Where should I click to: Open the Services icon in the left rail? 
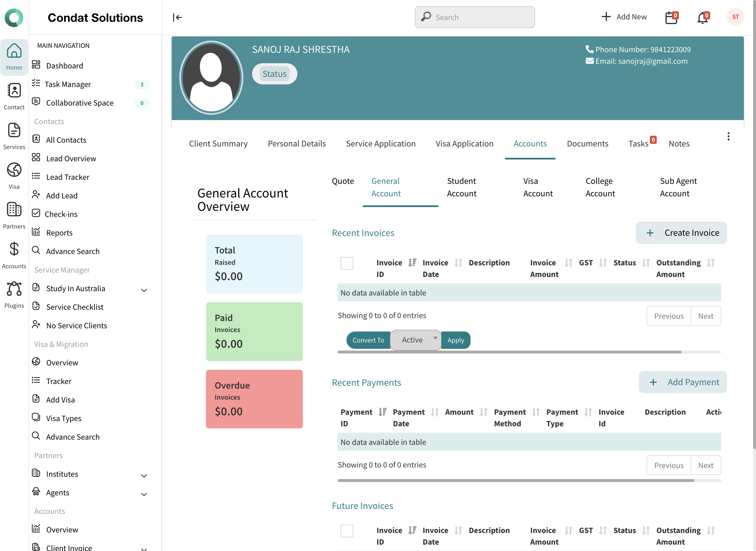[14, 136]
